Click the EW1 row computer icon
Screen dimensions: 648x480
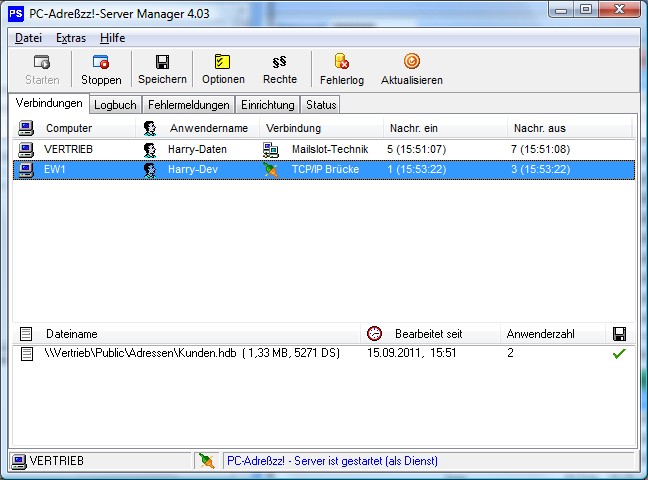tap(26, 170)
